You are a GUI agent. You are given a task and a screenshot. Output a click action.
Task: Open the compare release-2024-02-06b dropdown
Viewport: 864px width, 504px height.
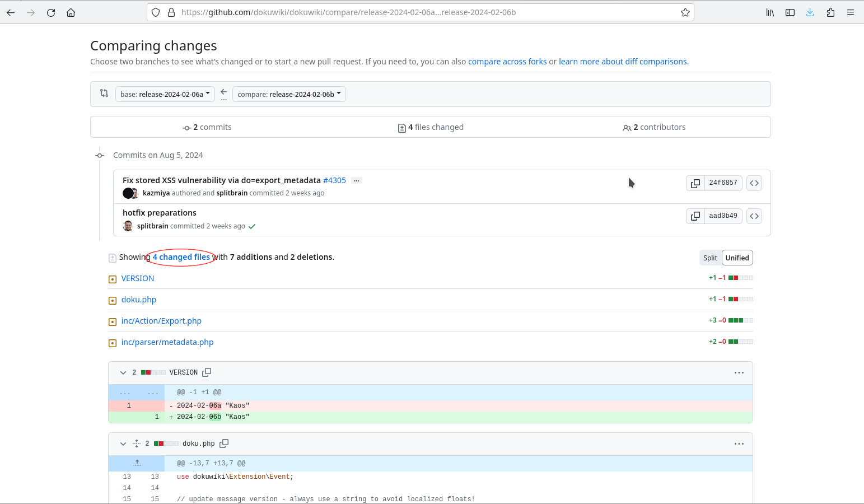(289, 94)
